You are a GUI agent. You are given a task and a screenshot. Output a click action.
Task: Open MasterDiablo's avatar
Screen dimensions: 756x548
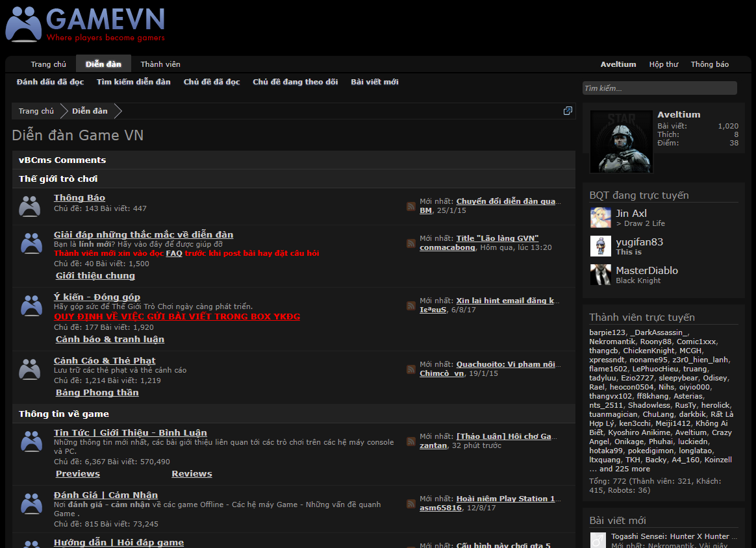(x=600, y=275)
